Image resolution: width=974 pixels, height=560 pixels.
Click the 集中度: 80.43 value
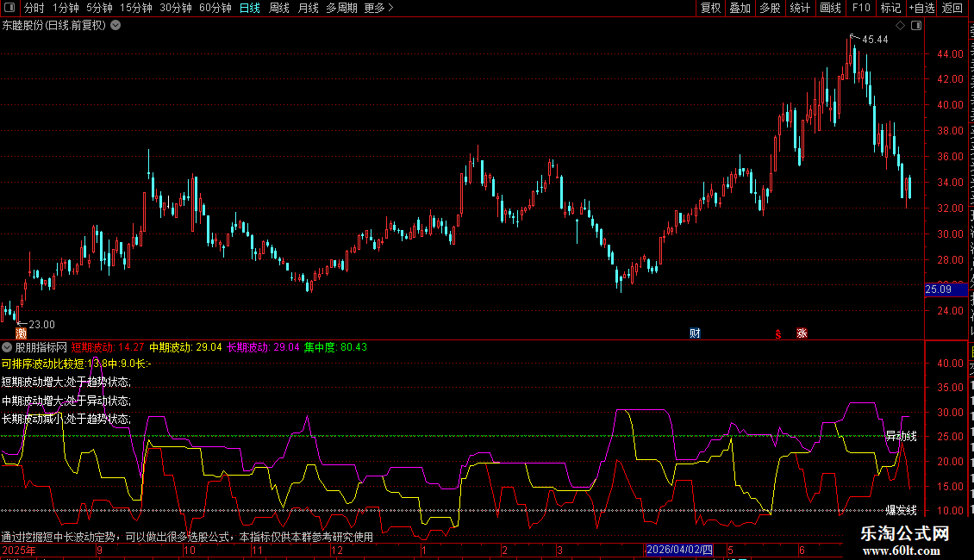click(x=335, y=347)
